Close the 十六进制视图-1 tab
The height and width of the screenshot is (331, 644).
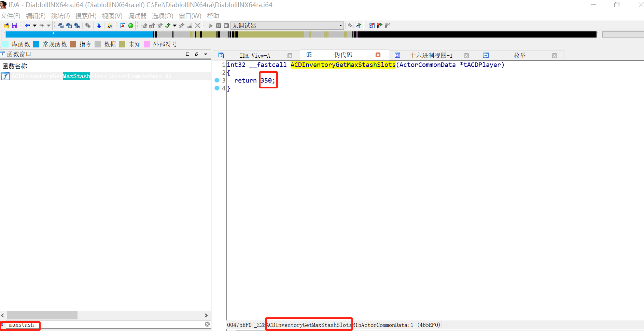click(x=466, y=56)
